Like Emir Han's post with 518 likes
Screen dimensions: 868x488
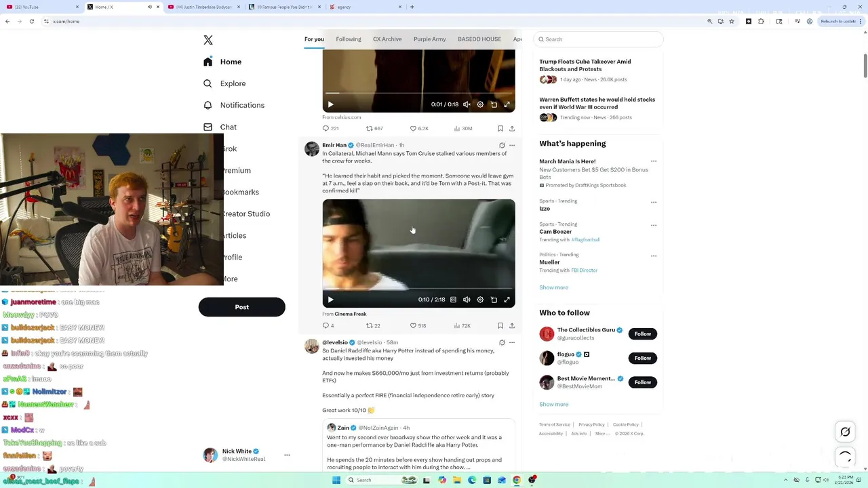point(418,325)
